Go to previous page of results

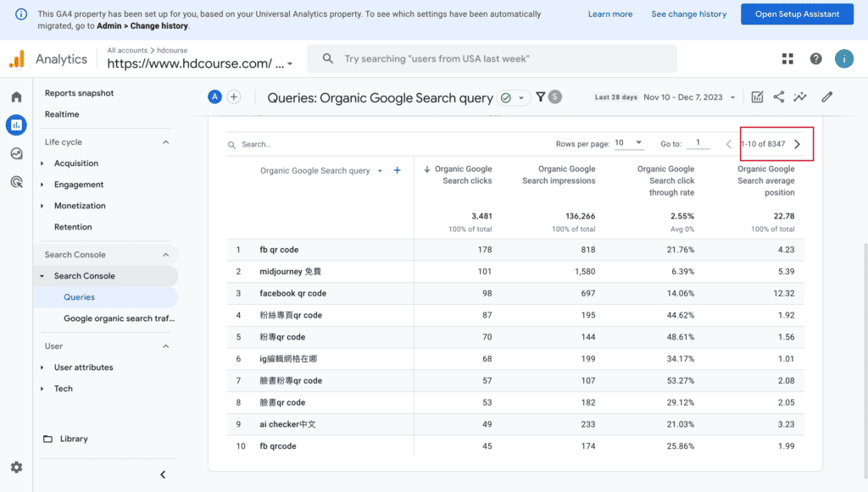click(728, 144)
